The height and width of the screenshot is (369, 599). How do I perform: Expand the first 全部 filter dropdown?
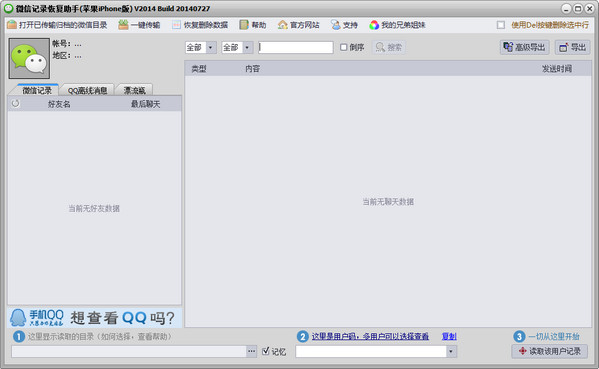tap(210, 47)
